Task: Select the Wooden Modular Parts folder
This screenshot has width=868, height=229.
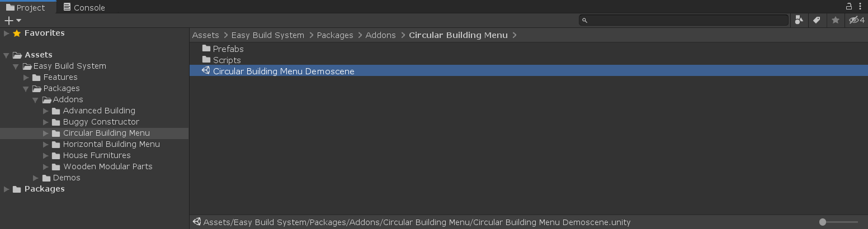Action: pyautogui.click(x=107, y=166)
